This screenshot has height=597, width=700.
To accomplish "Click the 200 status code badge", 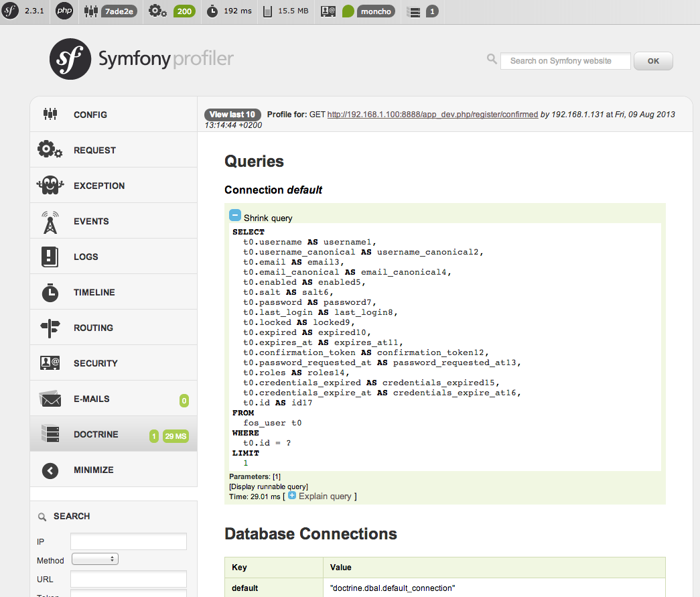I will 184,11.
